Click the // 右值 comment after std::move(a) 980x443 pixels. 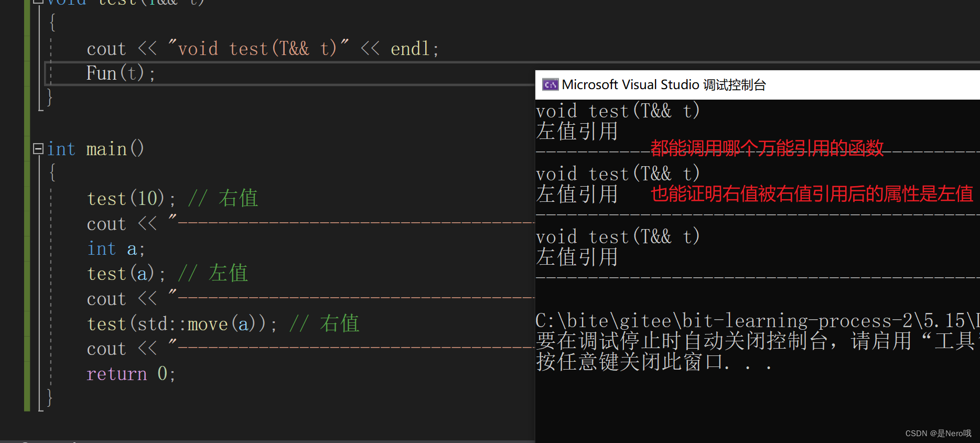(x=325, y=324)
